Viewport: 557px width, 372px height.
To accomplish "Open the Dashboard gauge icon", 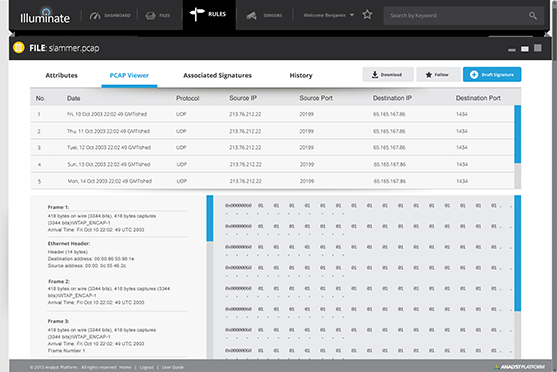I will [x=95, y=16].
